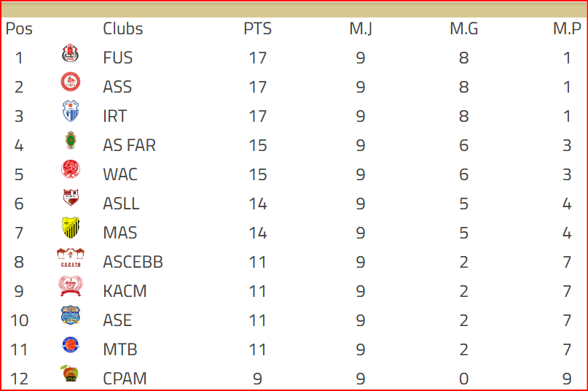
Task: Open the AS FAR club emblem
Action: point(71,140)
